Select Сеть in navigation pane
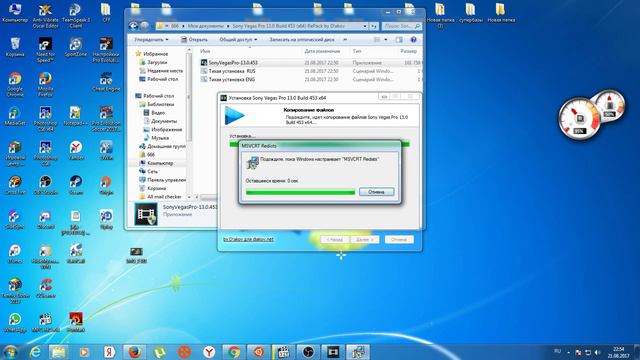Image resolution: width=640 pixels, height=360 pixels. click(x=149, y=171)
